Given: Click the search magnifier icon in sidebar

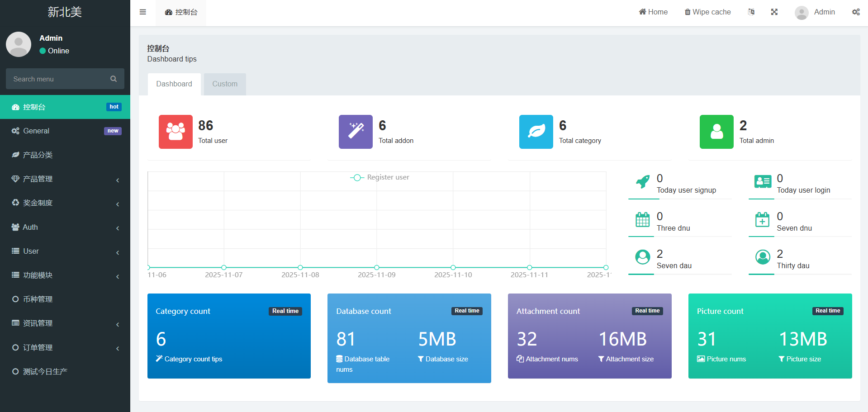Looking at the screenshot, I should pyautogui.click(x=114, y=79).
